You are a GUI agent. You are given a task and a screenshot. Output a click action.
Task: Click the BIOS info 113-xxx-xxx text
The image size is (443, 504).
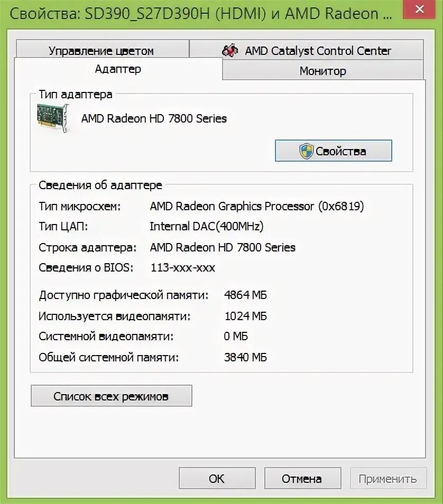coord(183,267)
